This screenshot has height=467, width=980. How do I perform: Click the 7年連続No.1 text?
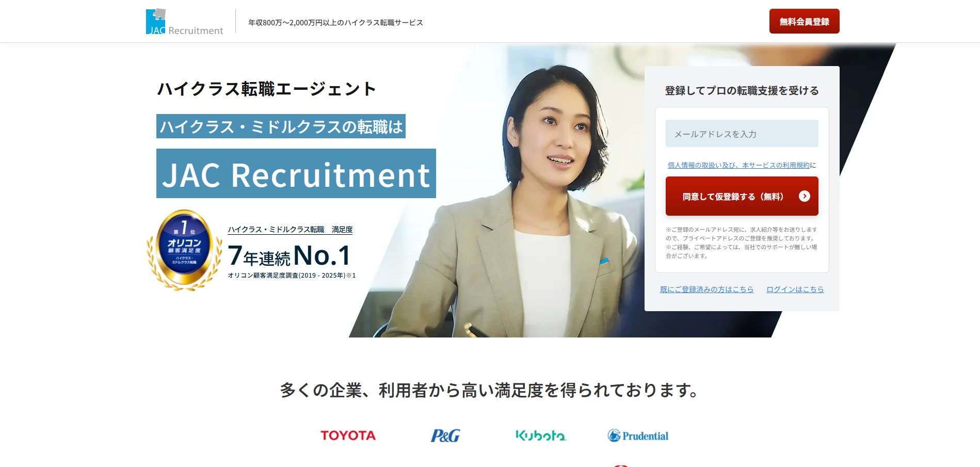pyautogui.click(x=290, y=255)
